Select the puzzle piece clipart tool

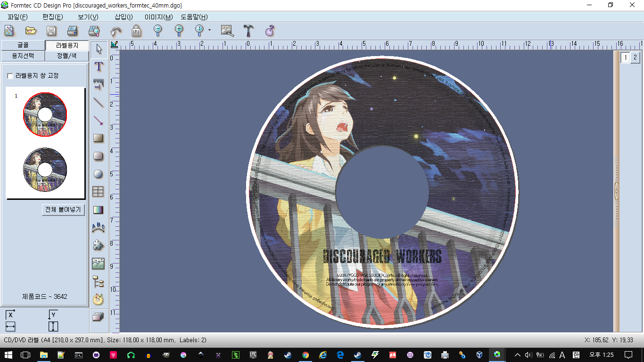[x=99, y=245]
